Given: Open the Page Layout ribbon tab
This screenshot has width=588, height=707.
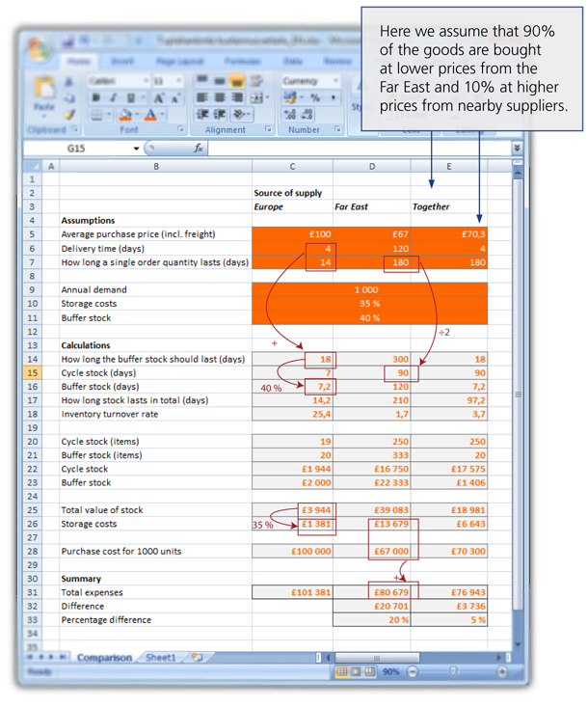Looking at the screenshot, I should 180,62.
